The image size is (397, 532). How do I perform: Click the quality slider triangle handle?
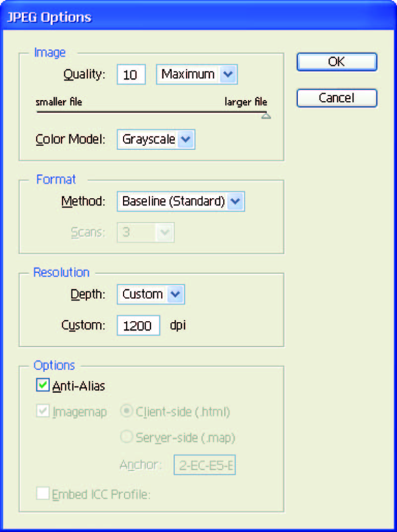coord(266,116)
